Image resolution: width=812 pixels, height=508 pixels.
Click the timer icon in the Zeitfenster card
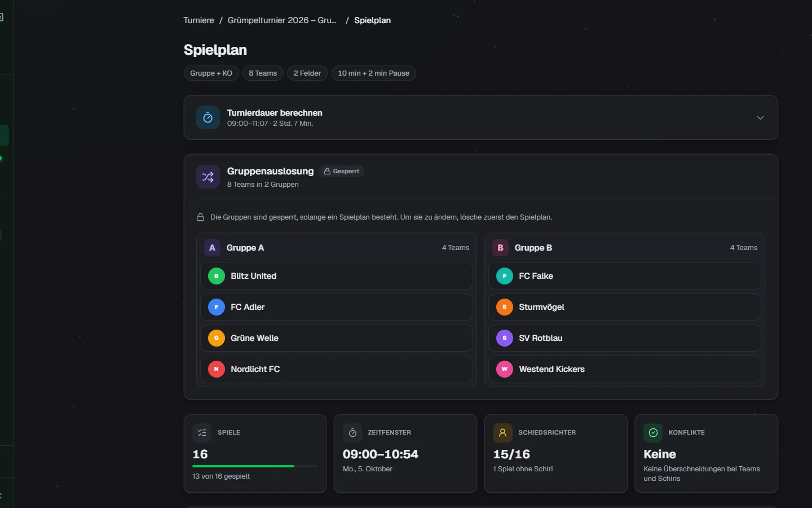point(352,433)
